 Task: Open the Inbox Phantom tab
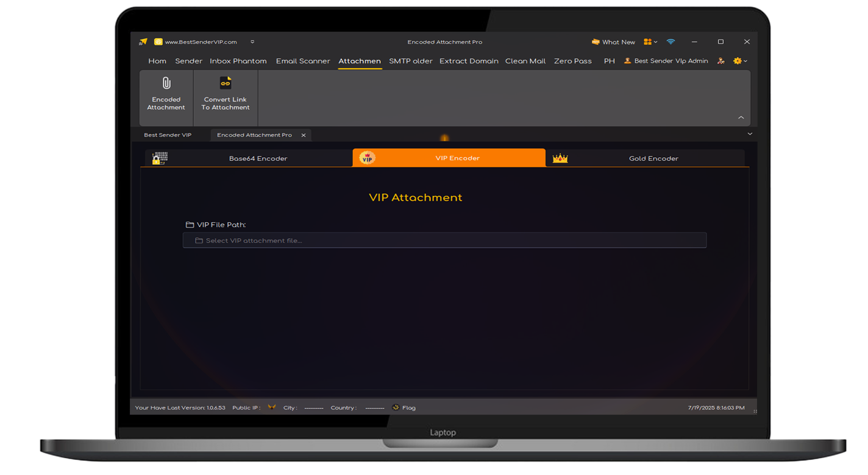tap(238, 61)
